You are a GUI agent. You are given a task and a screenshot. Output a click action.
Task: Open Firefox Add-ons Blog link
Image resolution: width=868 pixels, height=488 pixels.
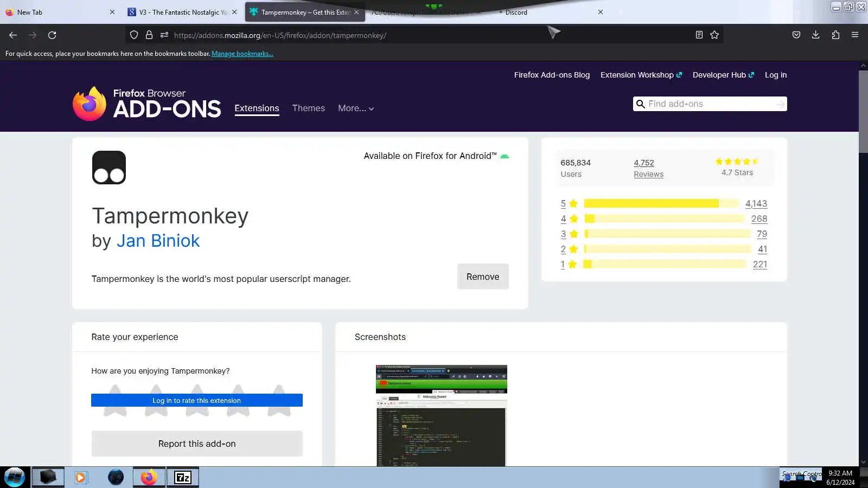552,75
